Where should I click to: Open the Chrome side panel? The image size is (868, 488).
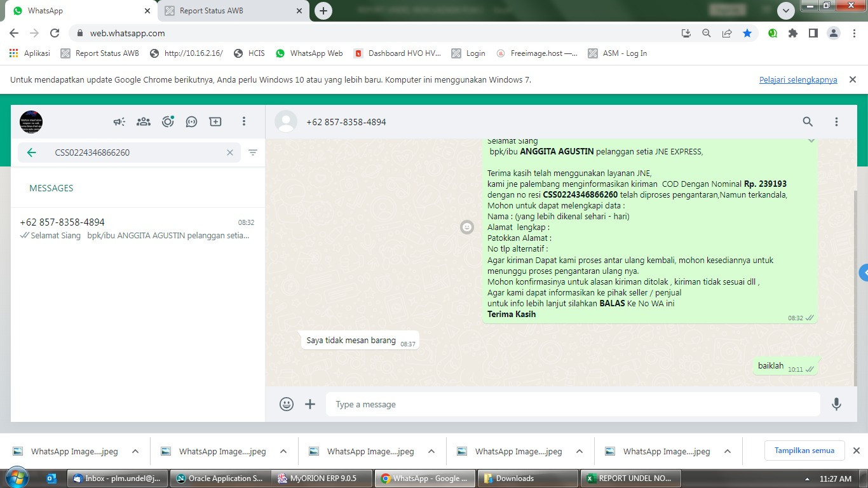pyautogui.click(x=813, y=33)
